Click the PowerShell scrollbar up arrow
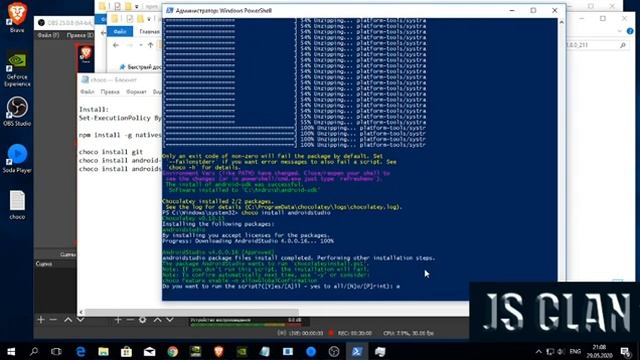This screenshot has width=640, height=360. pos(562,22)
